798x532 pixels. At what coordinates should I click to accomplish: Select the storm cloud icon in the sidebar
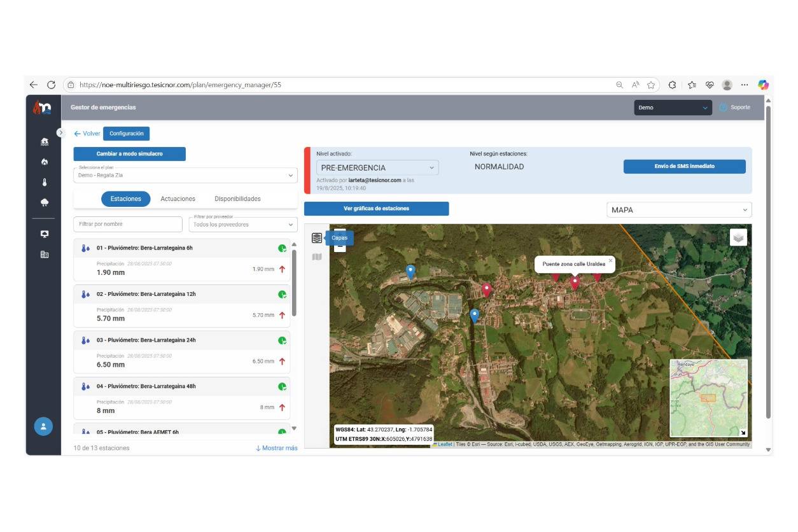[x=44, y=199]
